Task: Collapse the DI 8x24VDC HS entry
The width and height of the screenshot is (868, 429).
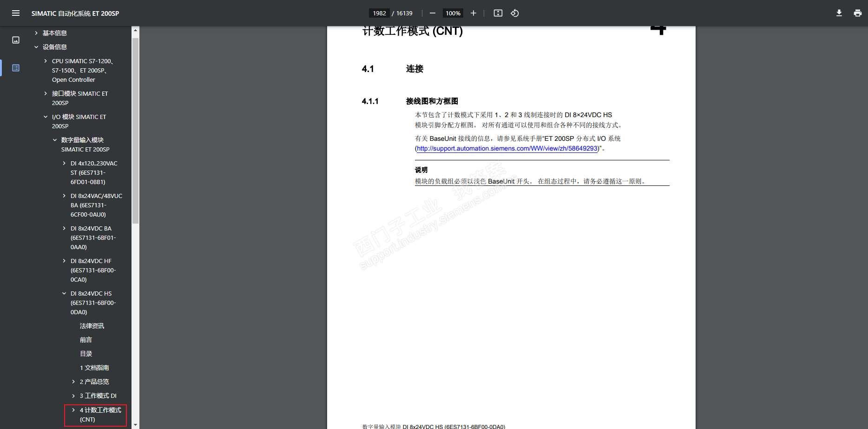Action: [x=64, y=293]
